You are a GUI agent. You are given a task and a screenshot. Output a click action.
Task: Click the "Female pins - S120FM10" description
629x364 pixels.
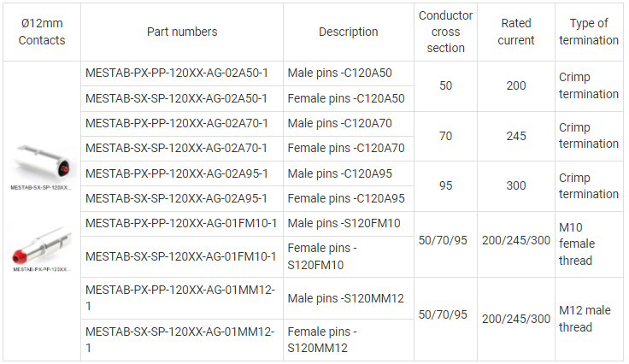point(322,256)
